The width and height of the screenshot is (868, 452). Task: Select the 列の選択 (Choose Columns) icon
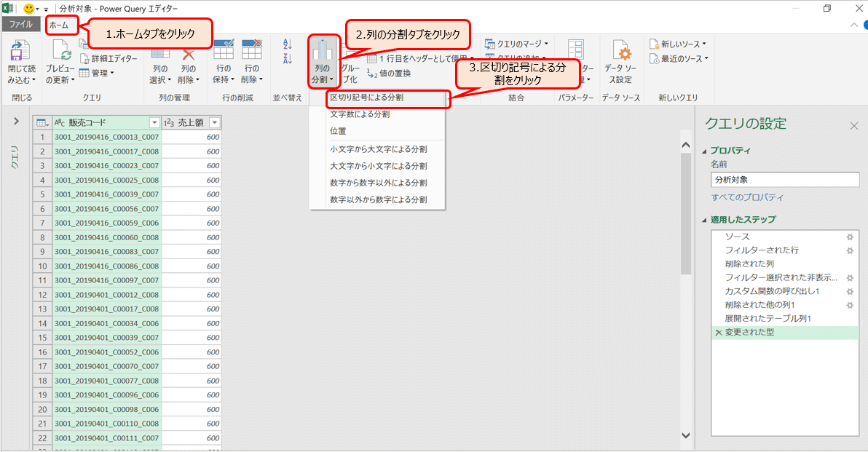160,66
